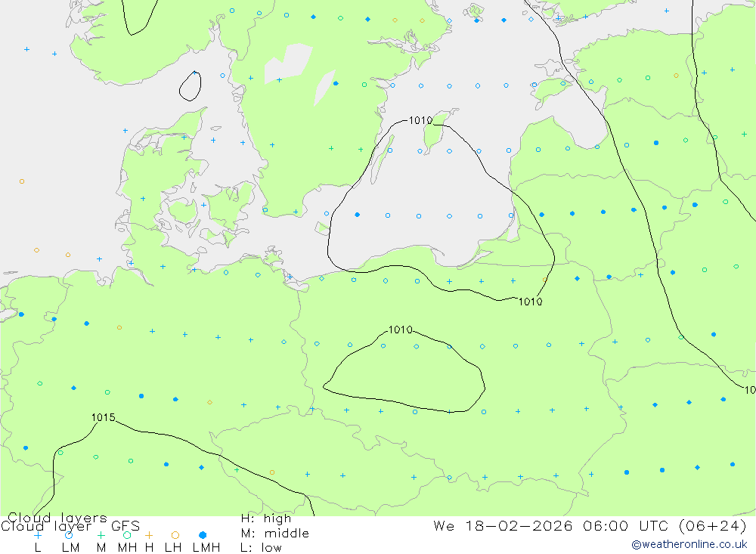
Task: Click the 'GFS' model label
Action: point(125,526)
